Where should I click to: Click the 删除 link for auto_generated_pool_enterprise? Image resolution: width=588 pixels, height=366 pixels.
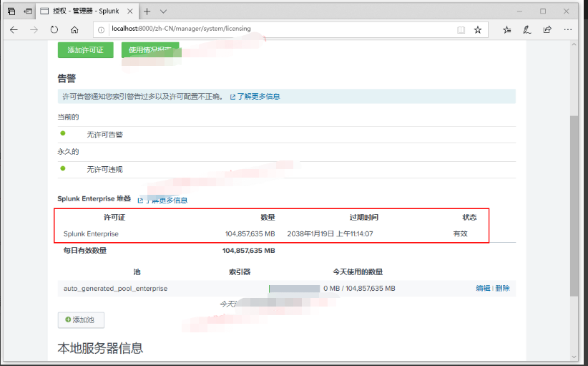click(502, 289)
